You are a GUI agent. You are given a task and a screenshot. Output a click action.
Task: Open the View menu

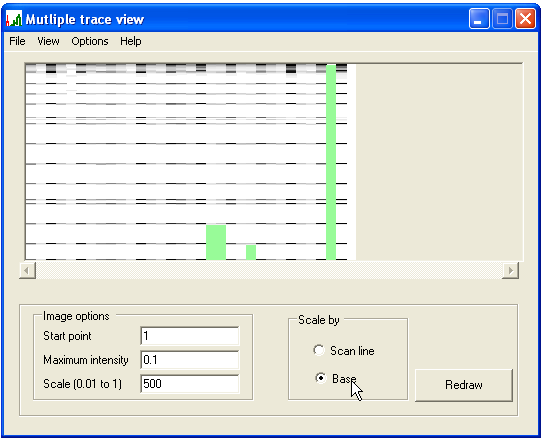tap(48, 41)
